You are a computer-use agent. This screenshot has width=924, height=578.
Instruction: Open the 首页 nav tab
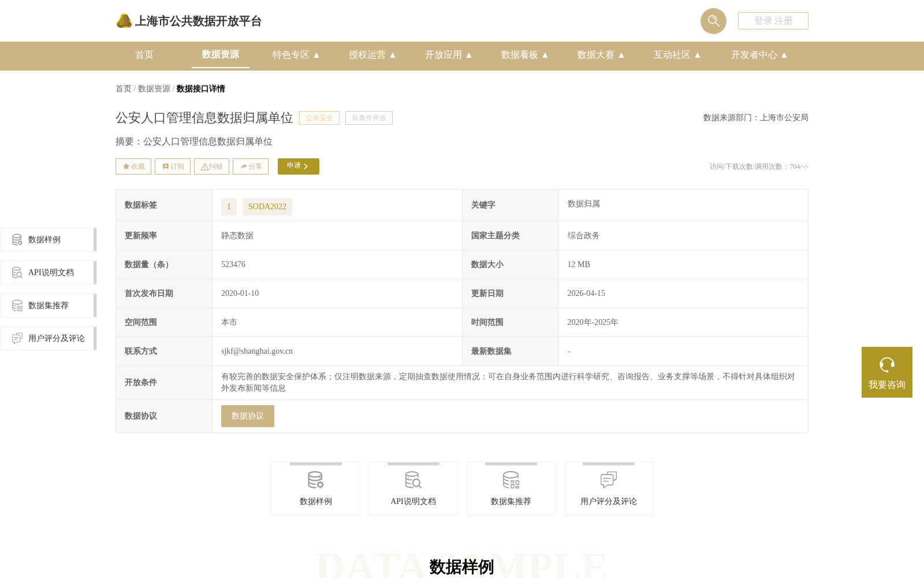[x=144, y=55]
